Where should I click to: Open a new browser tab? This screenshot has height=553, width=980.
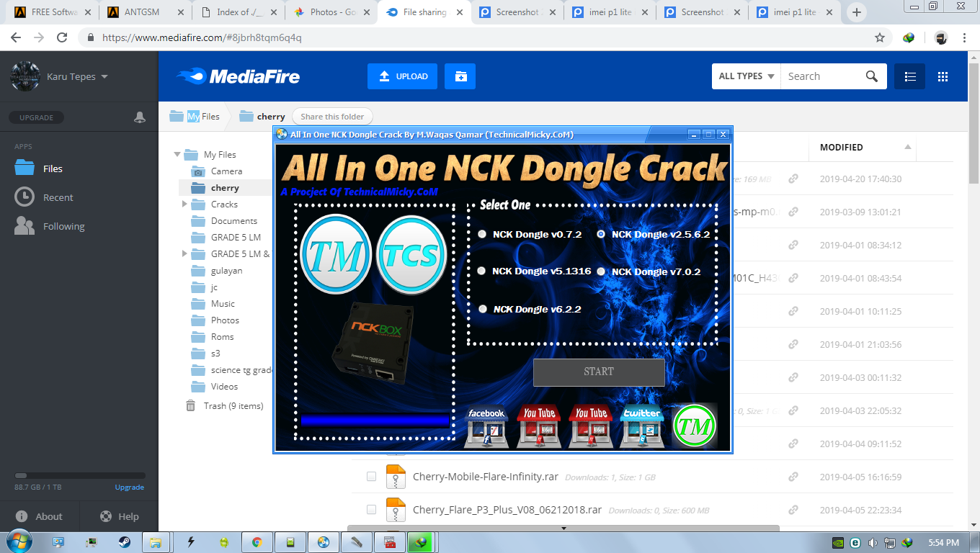(857, 12)
